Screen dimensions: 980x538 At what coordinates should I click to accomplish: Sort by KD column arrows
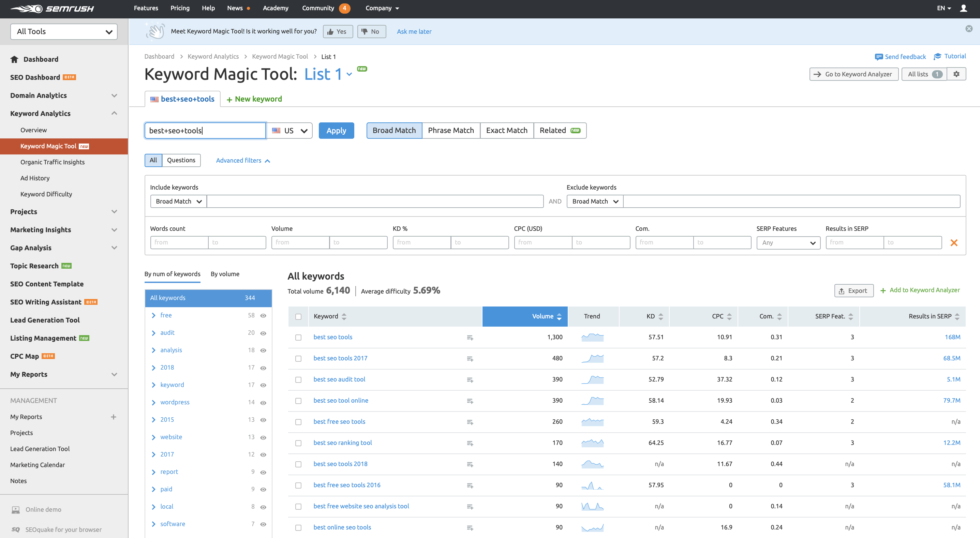click(660, 316)
